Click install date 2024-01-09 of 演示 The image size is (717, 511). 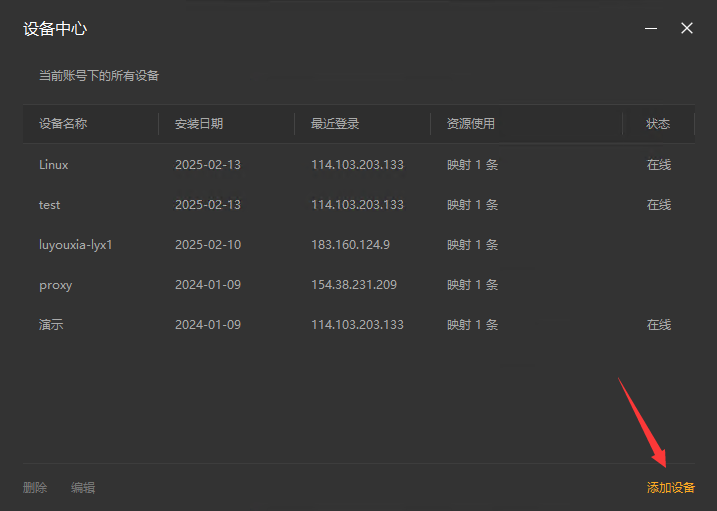(208, 325)
